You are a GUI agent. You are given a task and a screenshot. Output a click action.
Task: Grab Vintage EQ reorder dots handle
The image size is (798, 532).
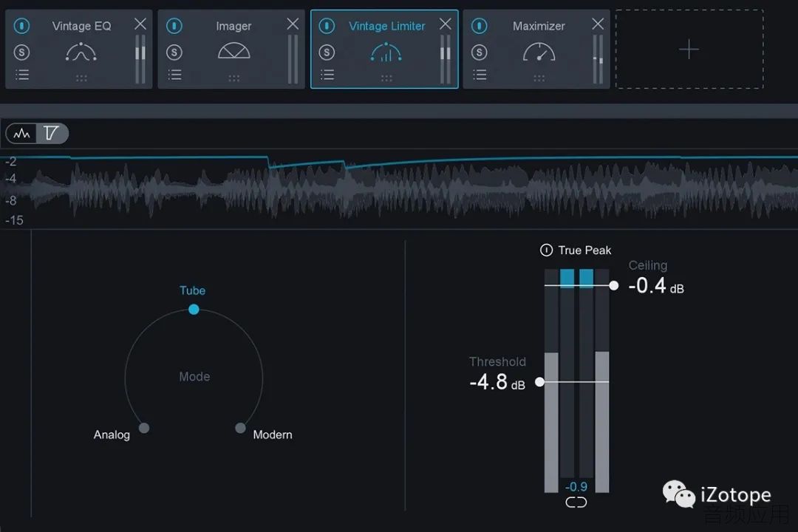(x=81, y=78)
